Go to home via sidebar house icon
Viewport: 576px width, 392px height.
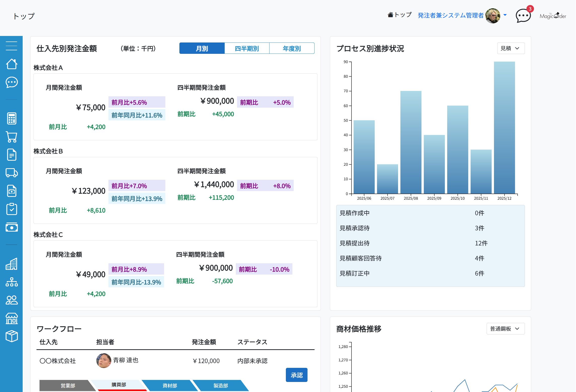[x=12, y=64]
